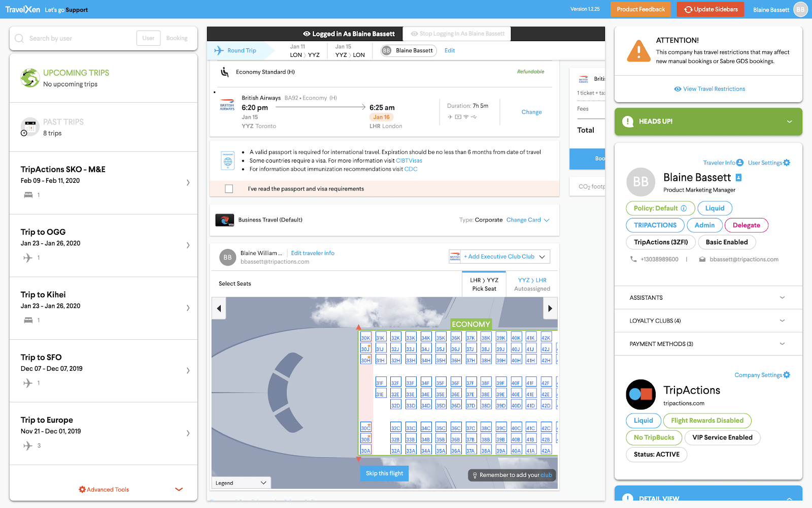This screenshot has width=812, height=508.
Task: Click the Upcoming Trips globe icon
Action: (x=30, y=78)
